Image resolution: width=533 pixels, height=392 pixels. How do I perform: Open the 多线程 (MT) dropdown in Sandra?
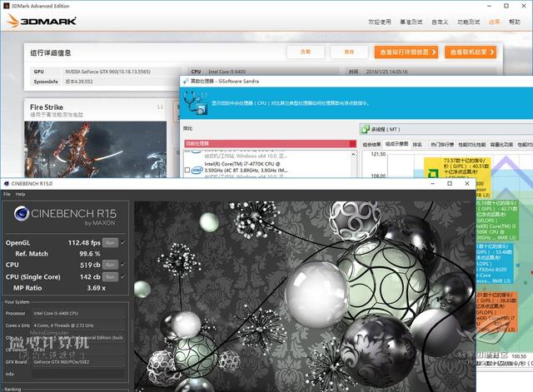coord(446,129)
